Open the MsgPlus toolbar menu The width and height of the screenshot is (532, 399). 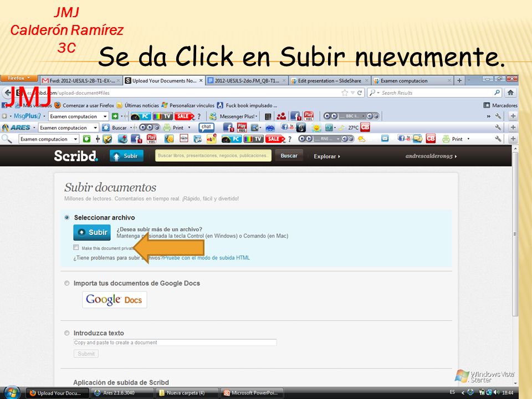(x=27, y=116)
